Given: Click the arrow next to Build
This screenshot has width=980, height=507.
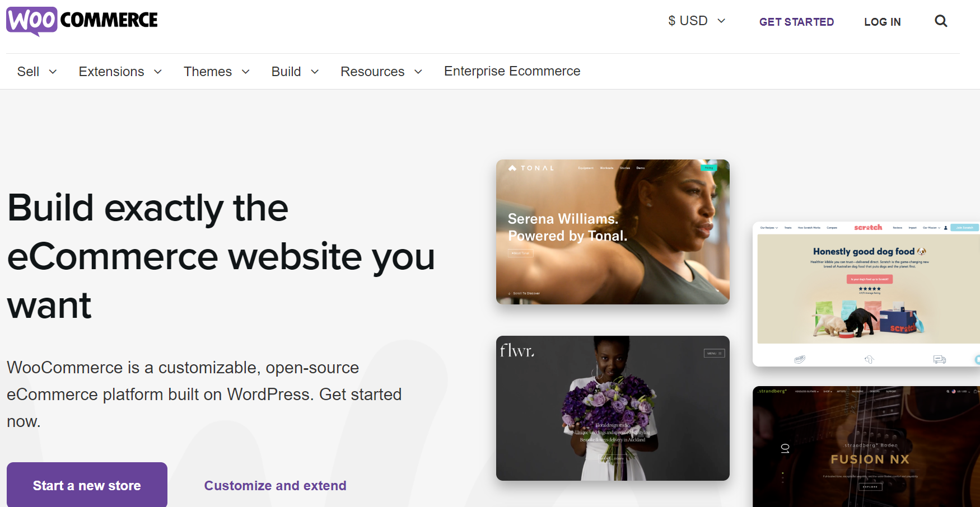Looking at the screenshot, I should tap(315, 72).
